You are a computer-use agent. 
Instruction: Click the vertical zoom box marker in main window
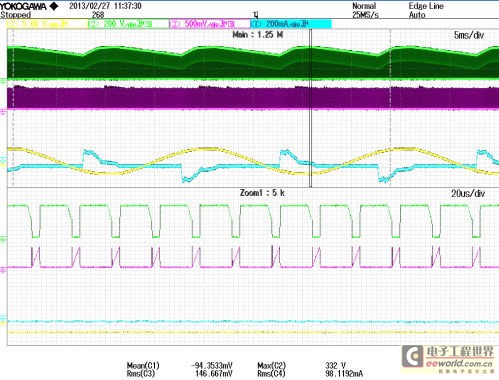[x=311, y=108]
